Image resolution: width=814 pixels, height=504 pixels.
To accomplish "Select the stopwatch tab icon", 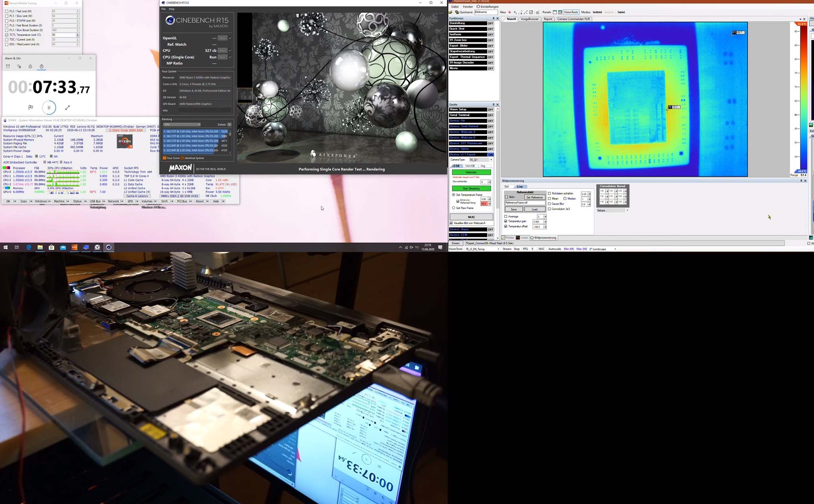I will coord(41,66).
